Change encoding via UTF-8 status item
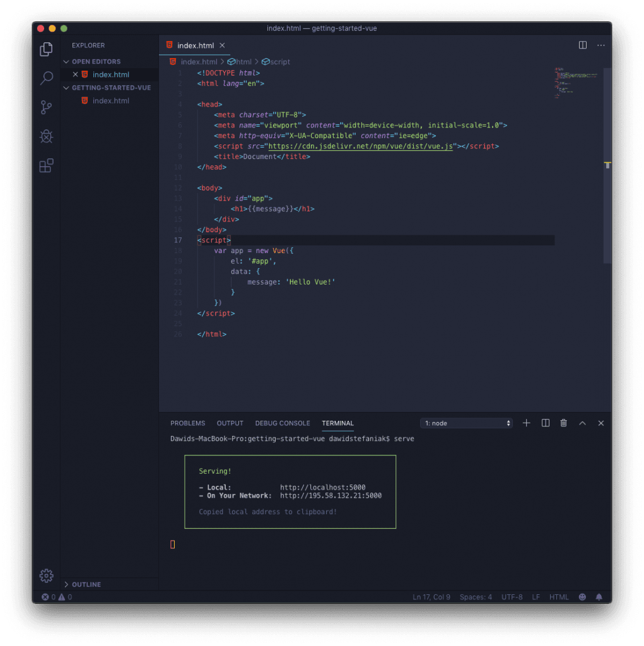Screen dimensions: 644x646 (x=512, y=597)
